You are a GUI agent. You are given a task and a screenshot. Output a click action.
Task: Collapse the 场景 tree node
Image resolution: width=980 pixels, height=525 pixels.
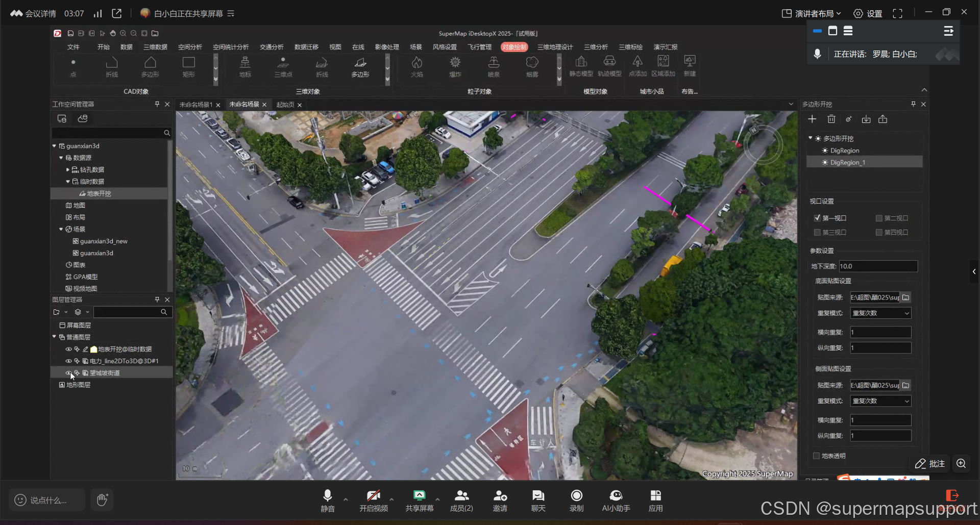click(61, 229)
